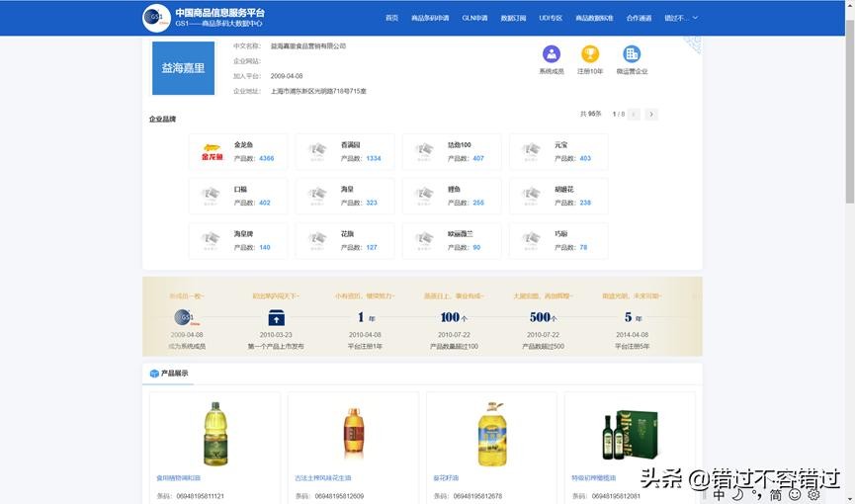
Task: Open the 商品条码申请 menu item
Action: tap(430, 18)
